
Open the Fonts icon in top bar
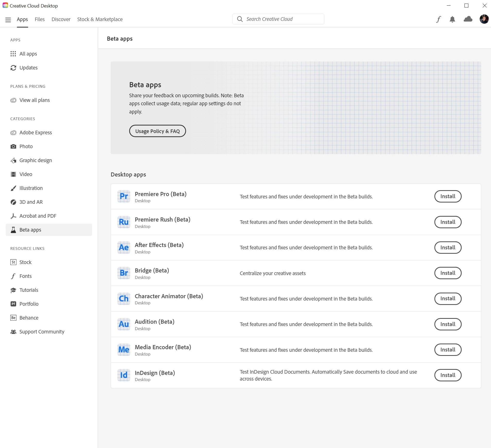(x=439, y=19)
